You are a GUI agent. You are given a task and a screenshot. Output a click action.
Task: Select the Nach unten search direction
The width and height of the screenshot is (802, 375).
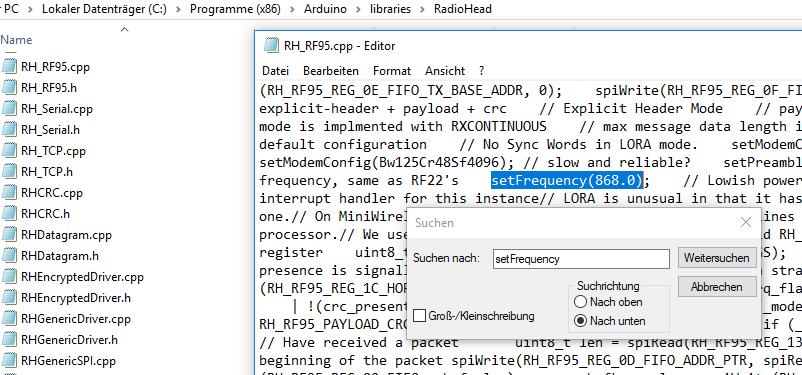coord(580,321)
